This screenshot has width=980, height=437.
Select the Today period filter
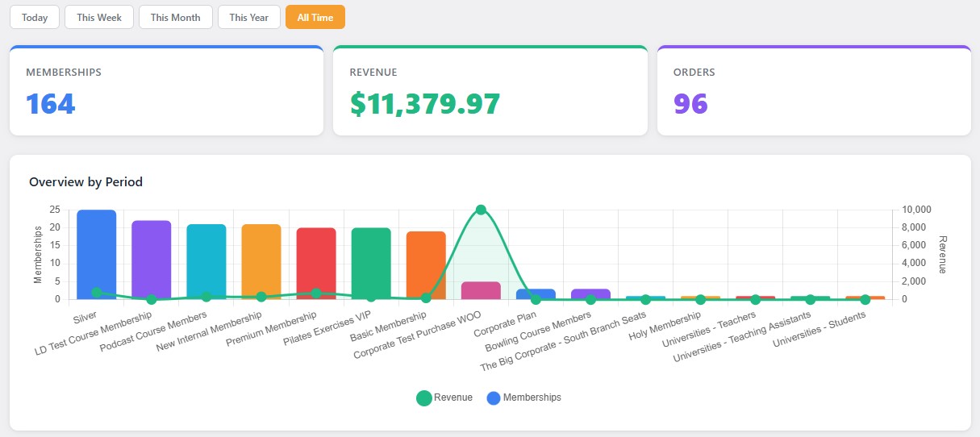(x=35, y=17)
